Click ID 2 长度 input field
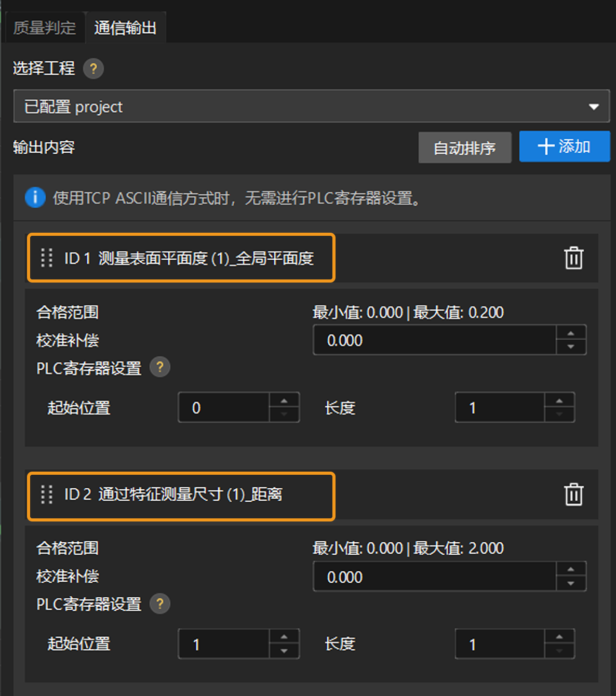The height and width of the screenshot is (696, 616). pos(500,644)
